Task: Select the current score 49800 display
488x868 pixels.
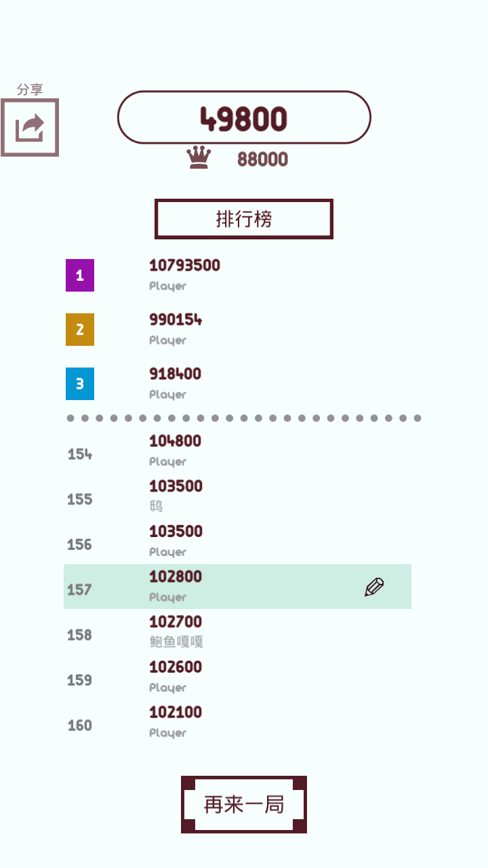Action: click(x=244, y=117)
